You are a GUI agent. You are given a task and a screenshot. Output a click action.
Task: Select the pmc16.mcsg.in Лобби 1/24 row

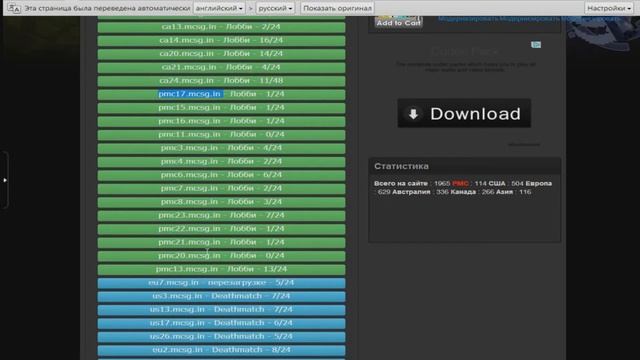click(221, 121)
